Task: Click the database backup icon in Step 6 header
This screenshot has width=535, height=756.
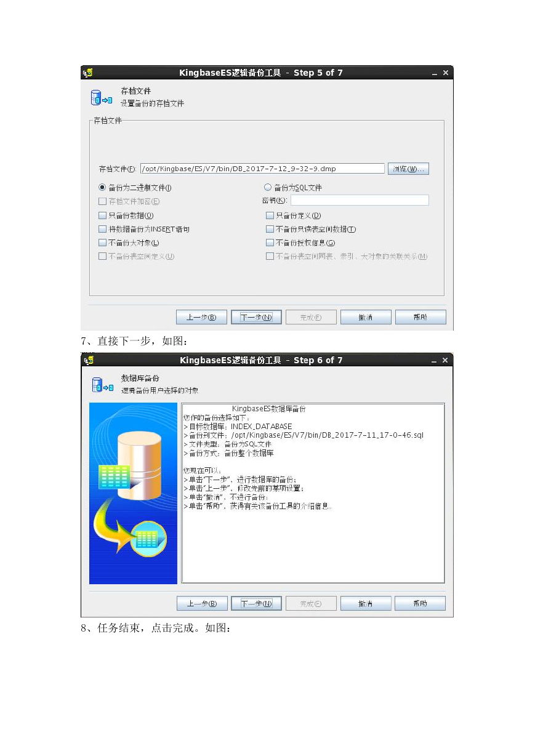Action: pos(102,386)
